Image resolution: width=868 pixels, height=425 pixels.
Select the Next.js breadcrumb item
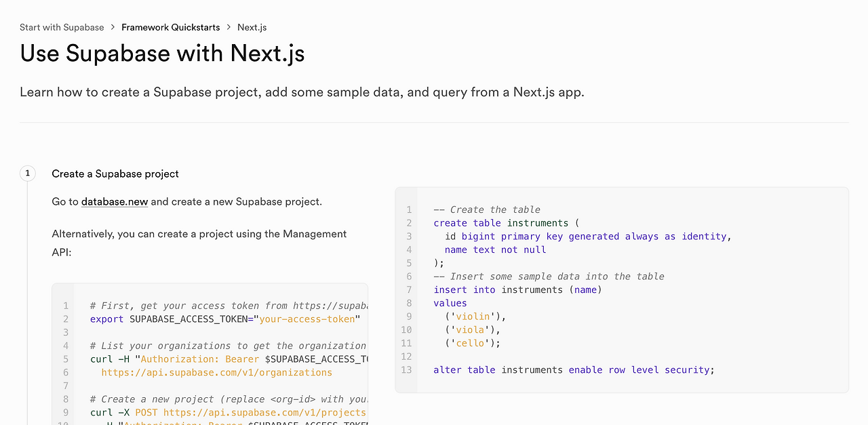[252, 27]
